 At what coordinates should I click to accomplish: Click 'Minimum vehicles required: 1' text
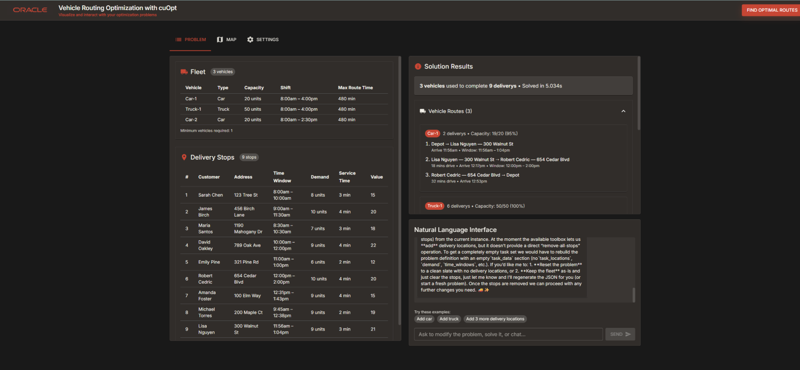pos(206,131)
